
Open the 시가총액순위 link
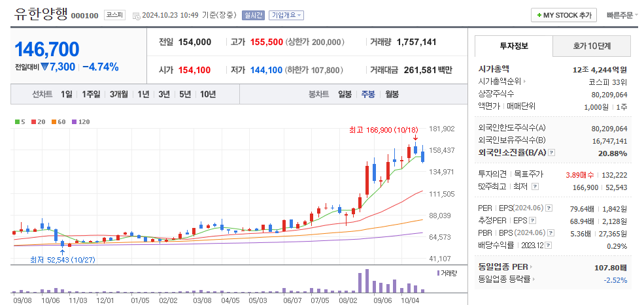(500, 82)
